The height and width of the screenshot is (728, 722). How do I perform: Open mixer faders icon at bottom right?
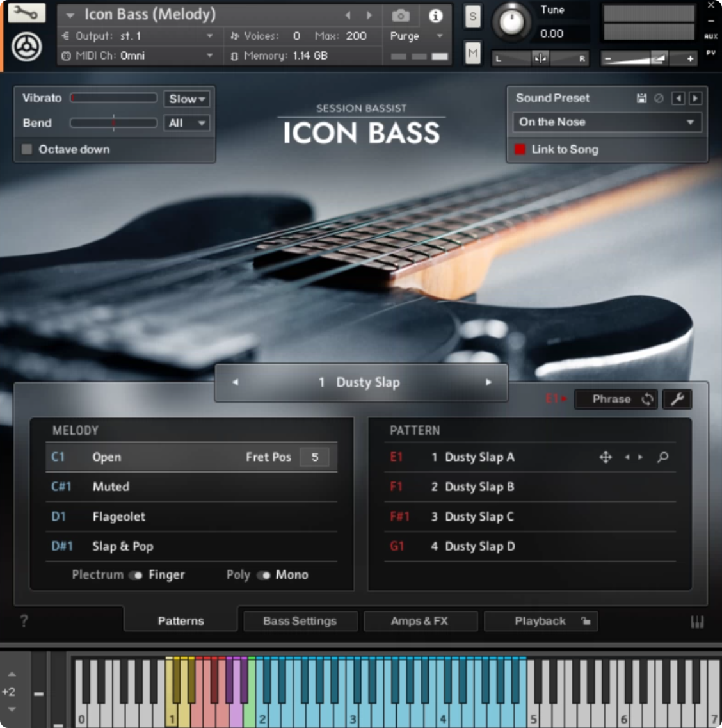click(x=697, y=622)
